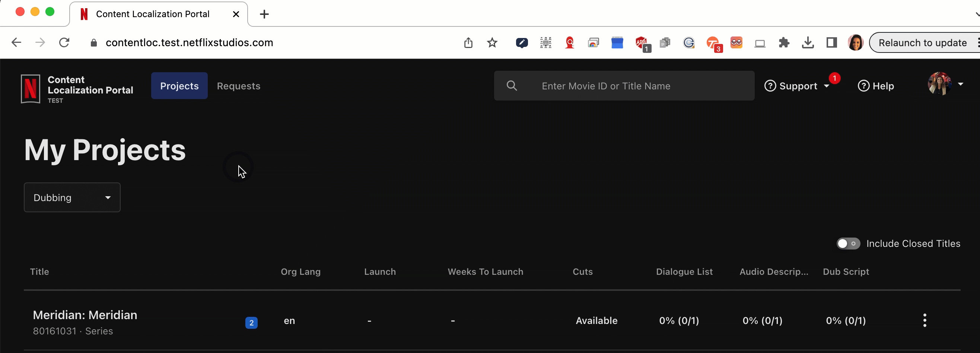
Task: Click the browser share icon
Action: click(468, 42)
